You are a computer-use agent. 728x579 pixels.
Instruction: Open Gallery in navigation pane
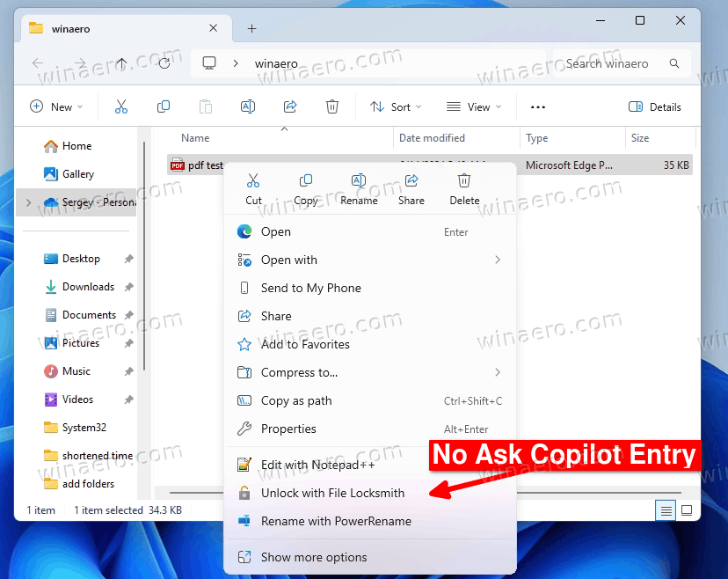pos(77,174)
